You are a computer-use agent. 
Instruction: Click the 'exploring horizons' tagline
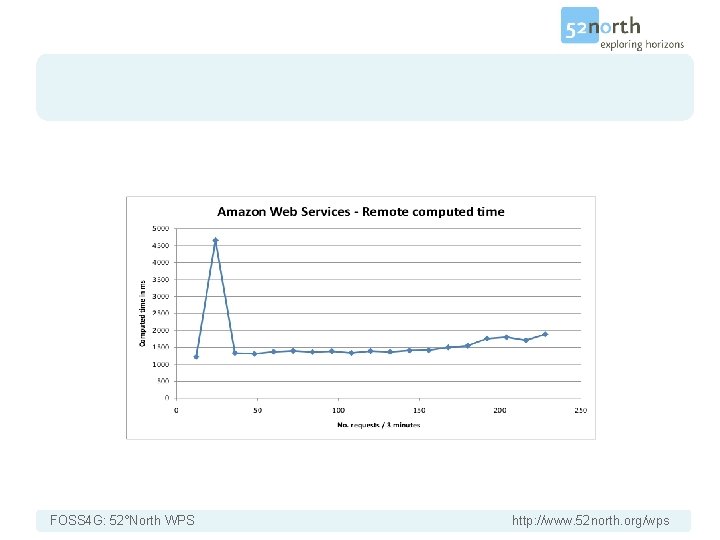642,45
